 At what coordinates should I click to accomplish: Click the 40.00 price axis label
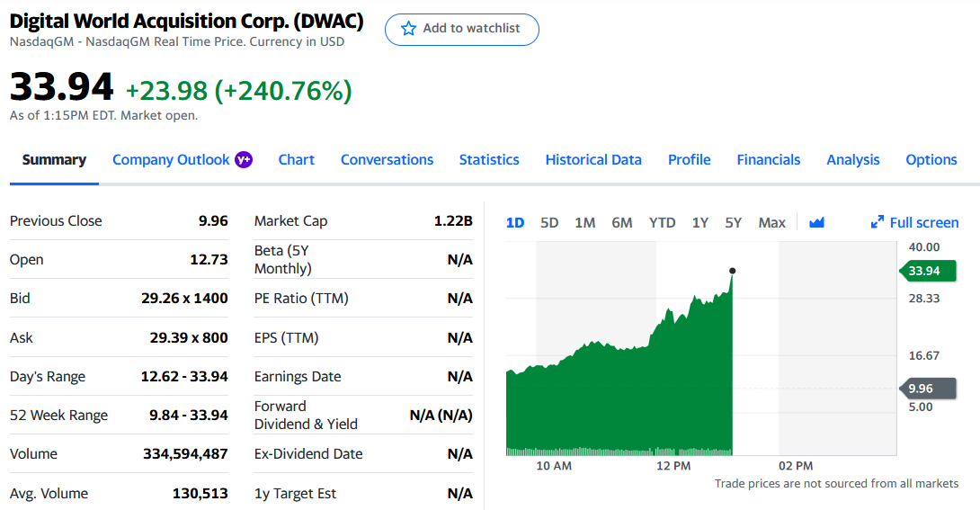pyautogui.click(x=923, y=246)
